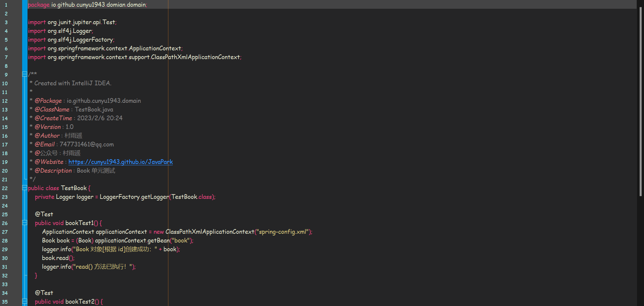This screenshot has height=306, width=644.
Task: Open the cunyu1943.github.io/JavaPark website link
Action: coord(121,162)
